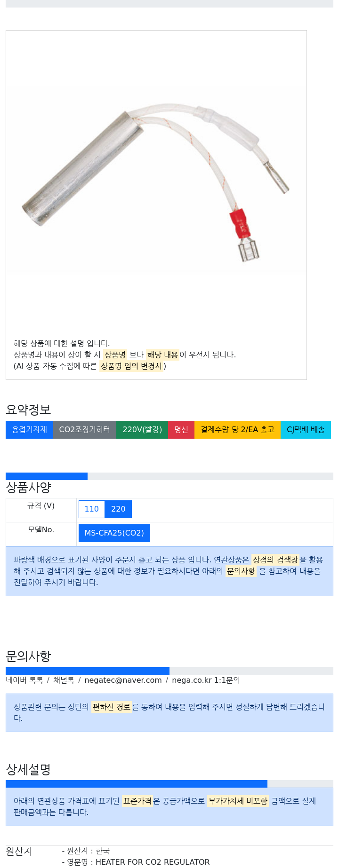Open the 네이버 톡톡 inquiry link
The height and width of the screenshot is (868, 339).
click(24, 680)
